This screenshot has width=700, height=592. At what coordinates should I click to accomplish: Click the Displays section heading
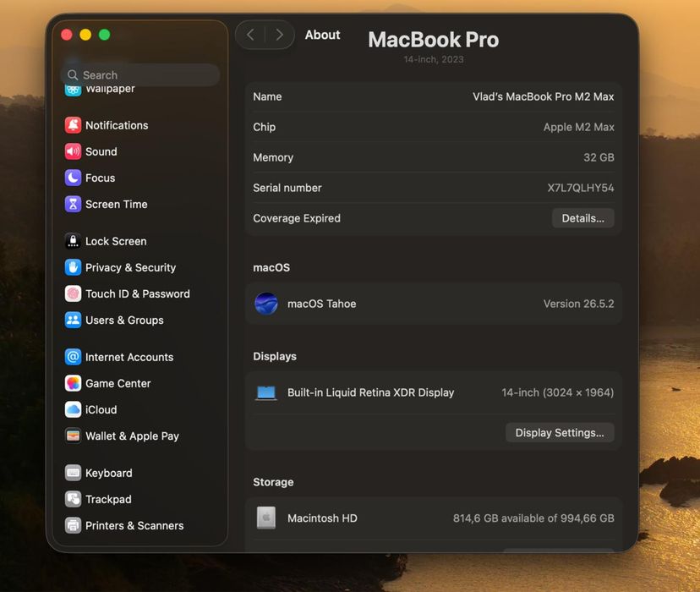[x=275, y=357]
